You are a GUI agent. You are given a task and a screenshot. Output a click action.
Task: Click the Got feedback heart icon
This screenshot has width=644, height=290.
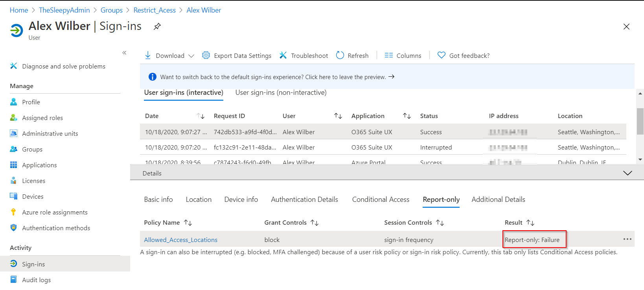pos(442,55)
